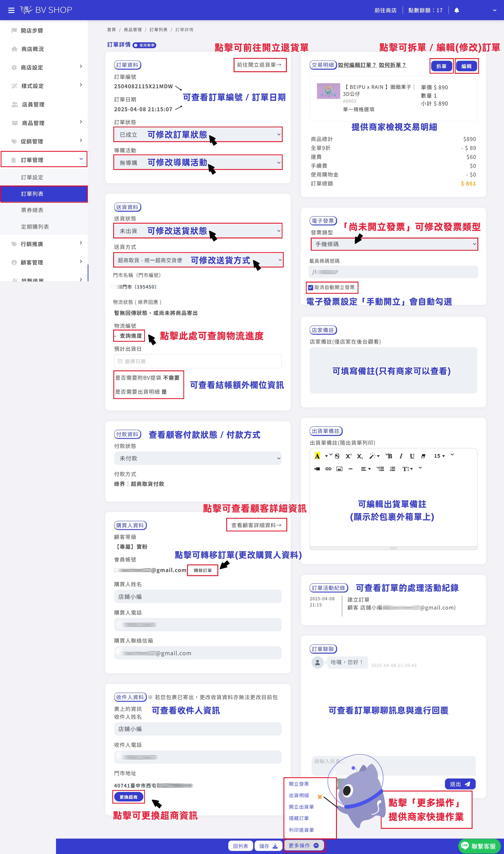Choose the yellow highlight text color button

(x=317, y=456)
